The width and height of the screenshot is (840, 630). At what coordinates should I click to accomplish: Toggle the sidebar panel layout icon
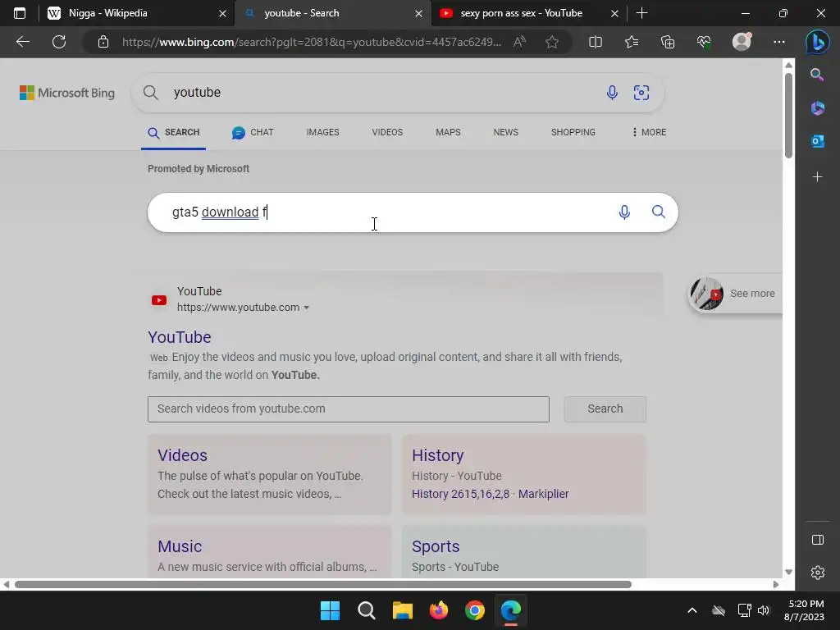818,540
